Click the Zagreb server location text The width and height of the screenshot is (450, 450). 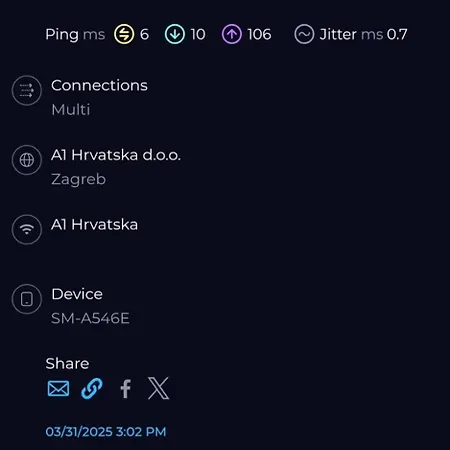79,179
